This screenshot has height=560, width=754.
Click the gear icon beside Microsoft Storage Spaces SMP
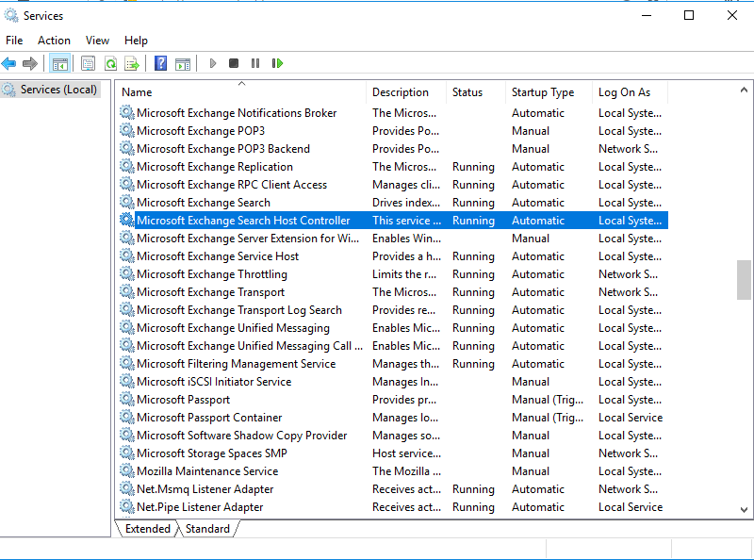coord(127,453)
